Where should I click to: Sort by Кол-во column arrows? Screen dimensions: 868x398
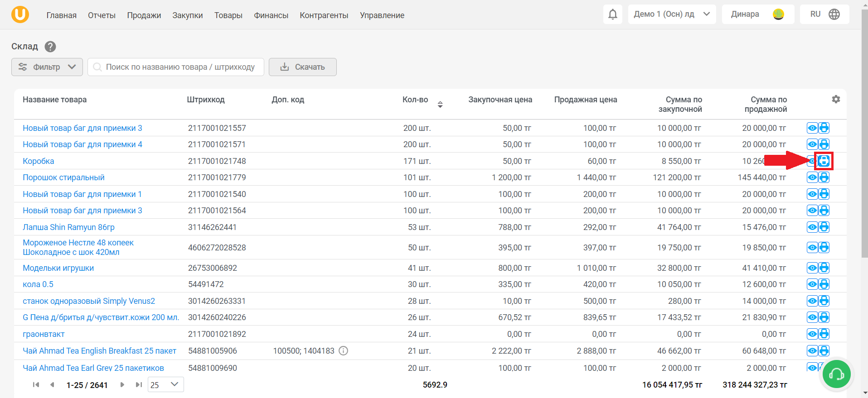tap(440, 105)
